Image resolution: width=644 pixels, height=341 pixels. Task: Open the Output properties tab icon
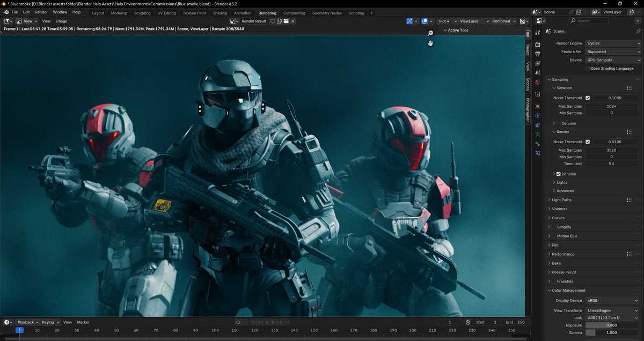[x=537, y=54]
